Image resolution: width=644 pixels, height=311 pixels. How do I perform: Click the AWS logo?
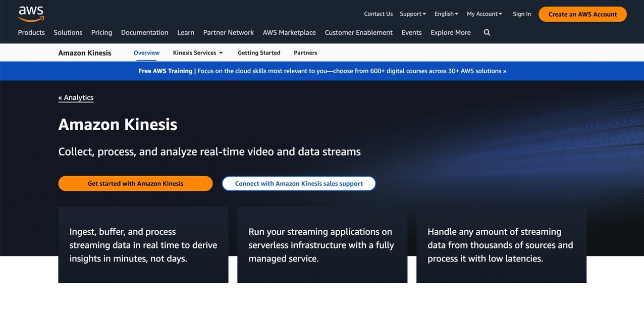(x=31, y=14)
